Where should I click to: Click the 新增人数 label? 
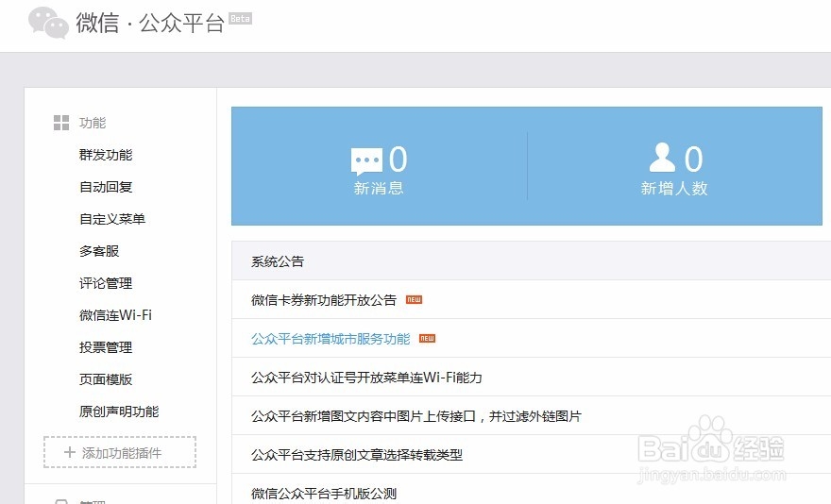click(674, 188)
